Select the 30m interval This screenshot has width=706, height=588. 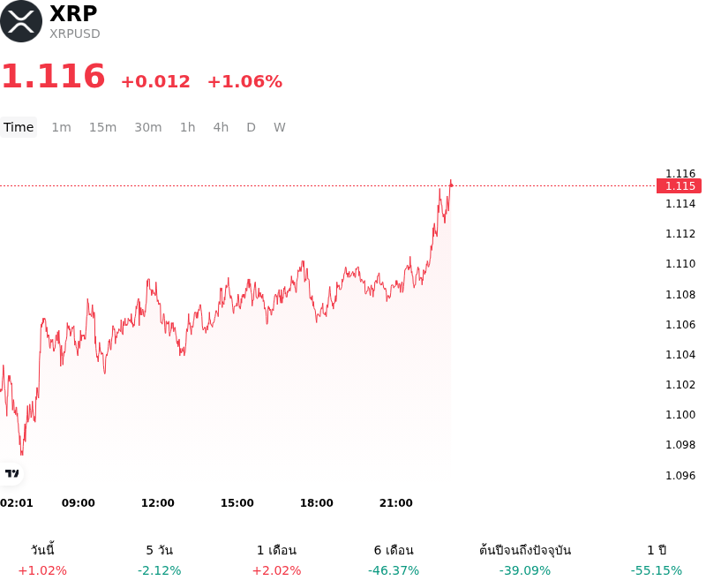[148, 127]
